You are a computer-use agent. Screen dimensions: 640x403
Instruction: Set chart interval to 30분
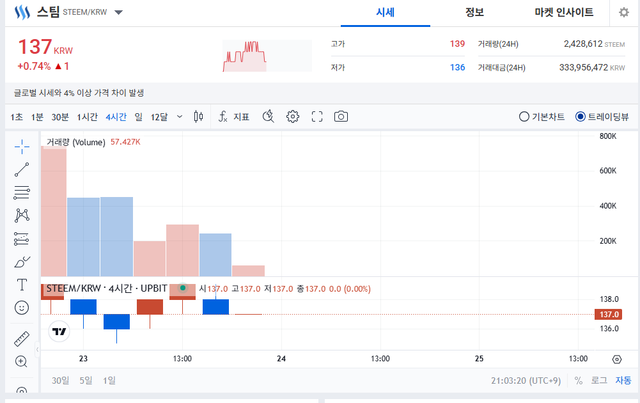tap(60, 117)
